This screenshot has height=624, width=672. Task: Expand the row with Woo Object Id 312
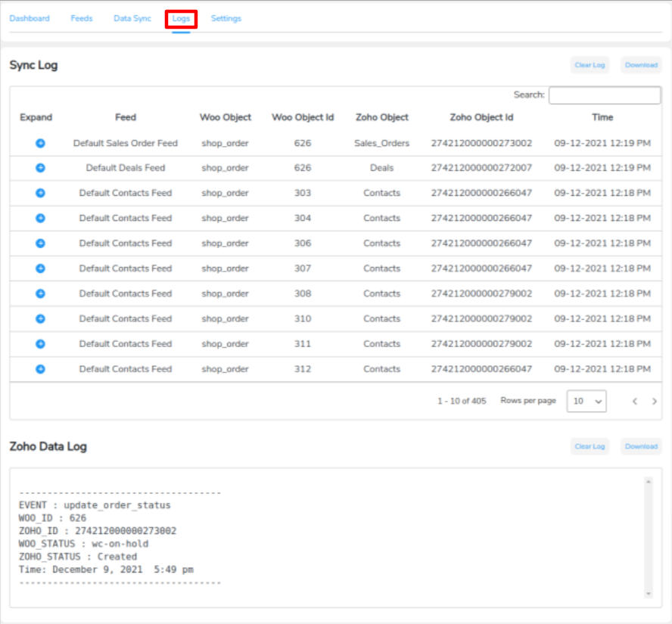(41, 369)
